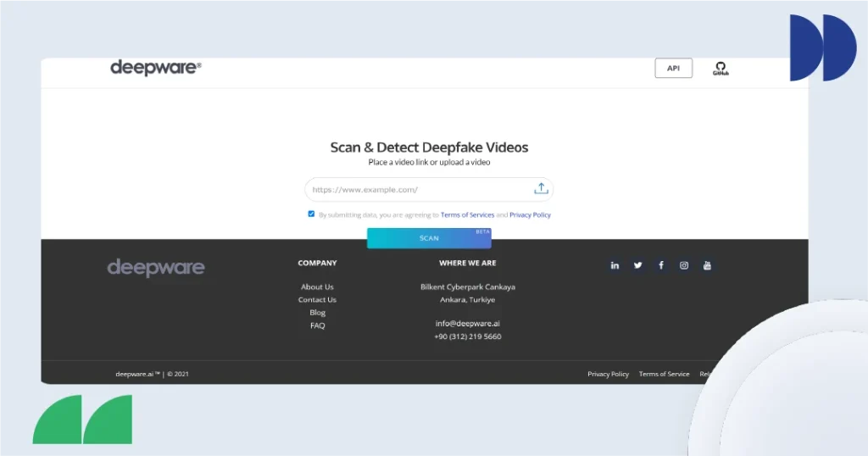The width and height of the screenshot is (868, 456).
Task: Click the 'Scan & Detect Deepfake Videos' heading
Action: pos(429,147)
